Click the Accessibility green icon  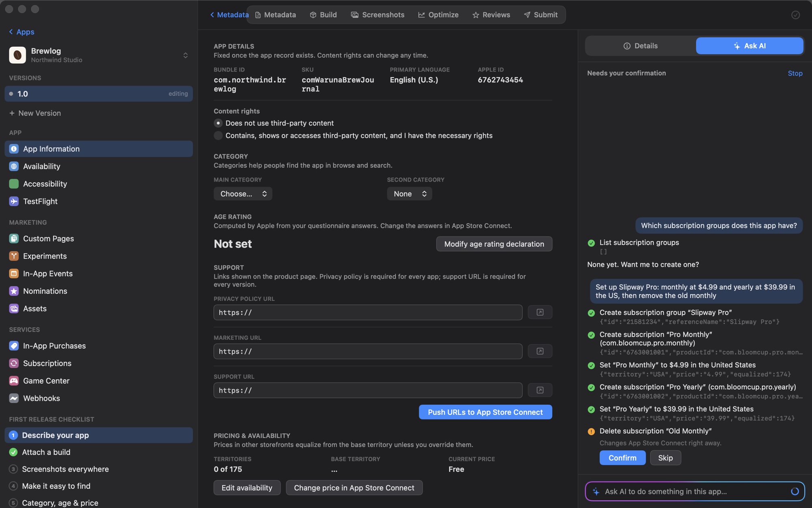coord(14,184)
